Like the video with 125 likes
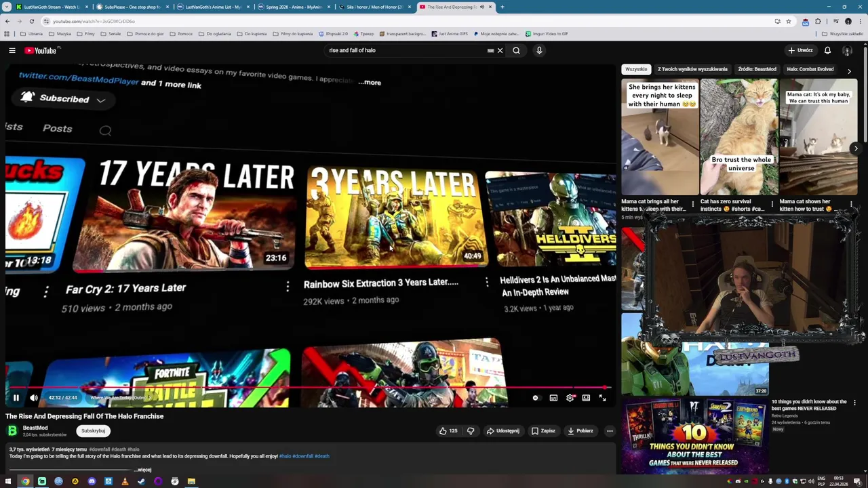 click(448, 430)
